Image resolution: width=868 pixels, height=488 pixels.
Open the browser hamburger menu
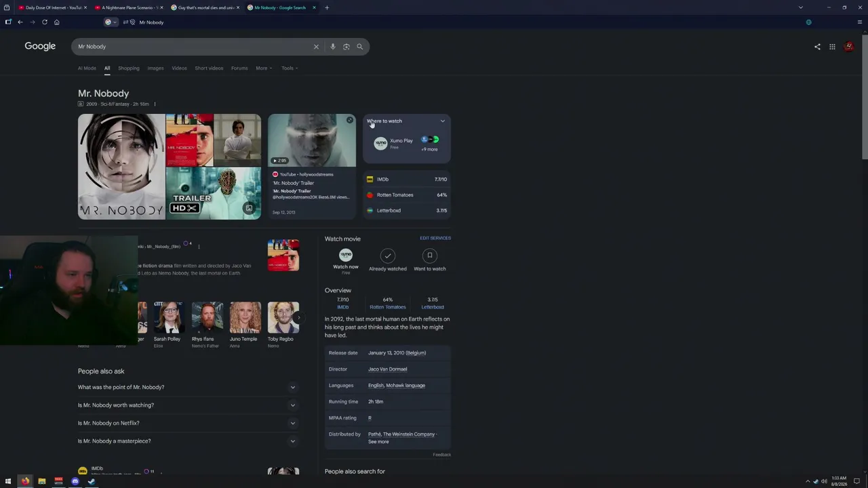click(860, 22)
